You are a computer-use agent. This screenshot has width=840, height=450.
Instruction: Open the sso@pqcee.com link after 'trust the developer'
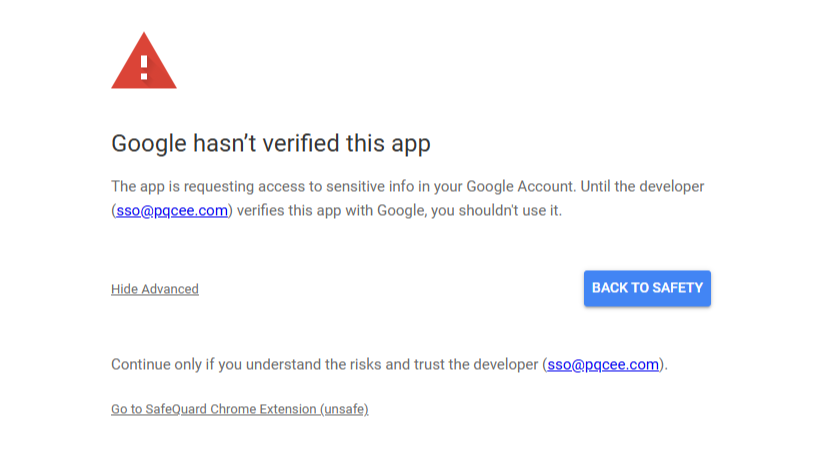coord(603,364)
